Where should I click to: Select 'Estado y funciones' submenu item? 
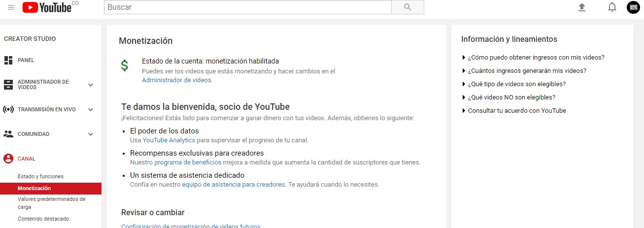[x=40, y=176]
